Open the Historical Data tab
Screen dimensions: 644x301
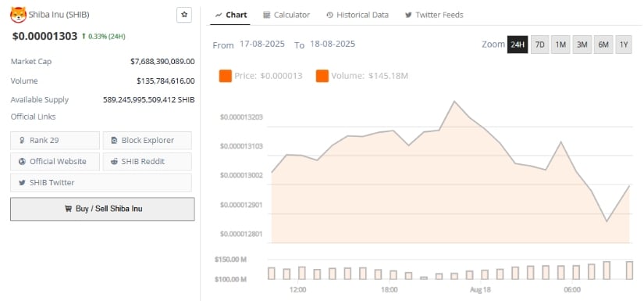click(x=358, y=15)
